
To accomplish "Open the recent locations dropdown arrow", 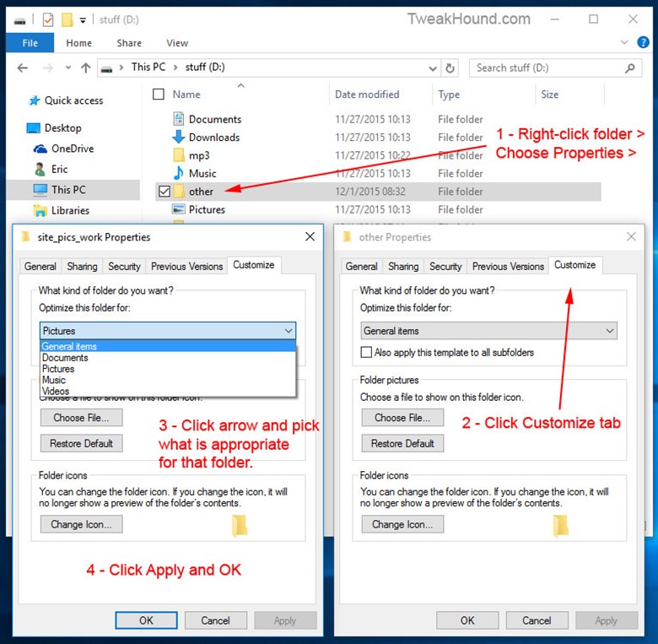I will coord(68,68).
